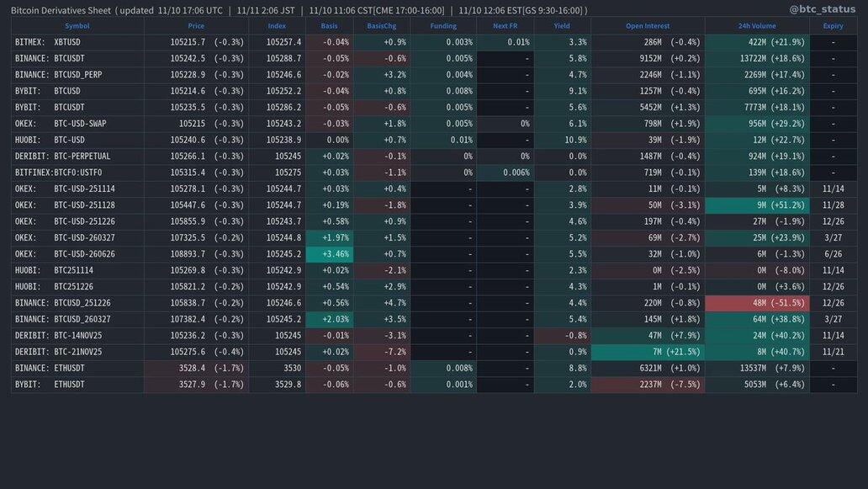Click the Open Interest column header
Viewport: 868px width, 489px height.
coord(648,26)
